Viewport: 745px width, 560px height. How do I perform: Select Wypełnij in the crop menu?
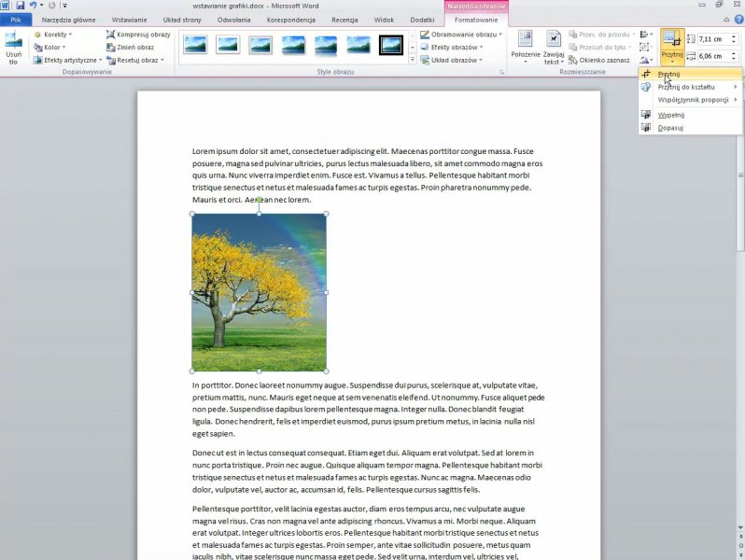click(x=670, y=115)
